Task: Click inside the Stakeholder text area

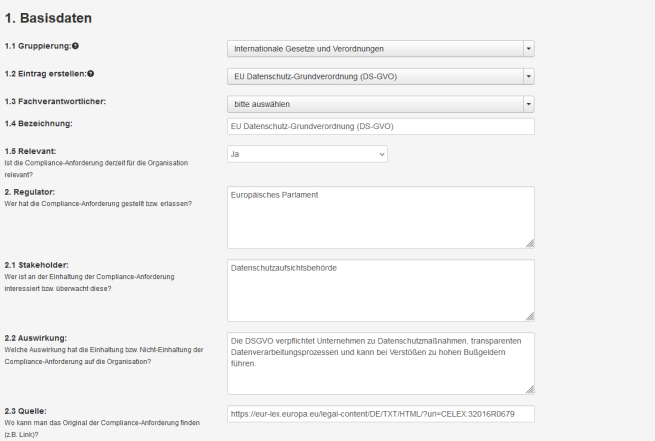Action: (380, 288)
